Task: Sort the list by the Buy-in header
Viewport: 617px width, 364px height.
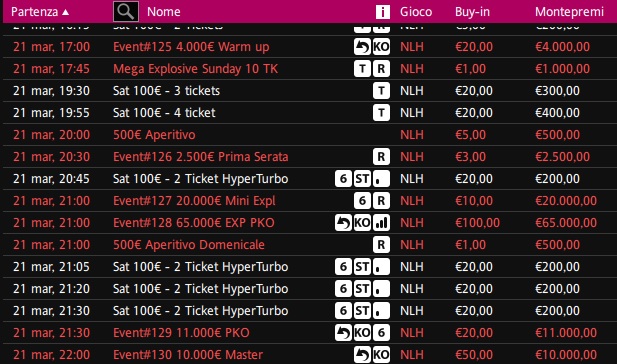Action: coord(472,12)
